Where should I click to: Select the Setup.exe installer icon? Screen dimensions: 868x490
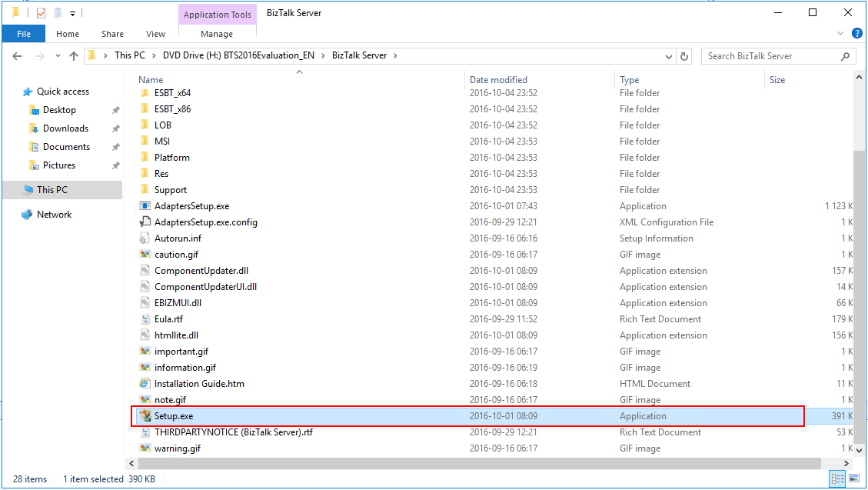click(x=145, y=415)
